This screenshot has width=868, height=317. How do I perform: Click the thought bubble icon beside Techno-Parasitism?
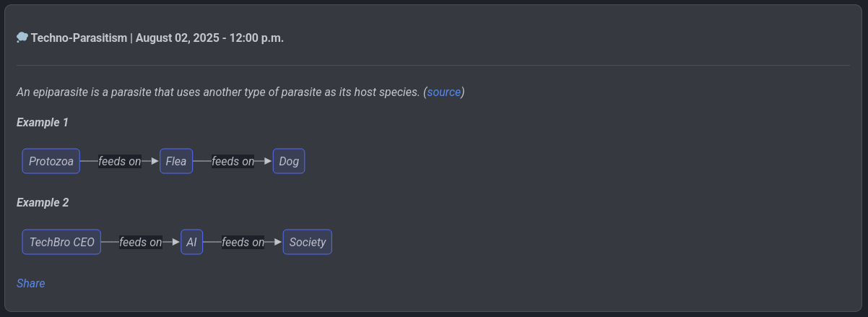point(22,38)
